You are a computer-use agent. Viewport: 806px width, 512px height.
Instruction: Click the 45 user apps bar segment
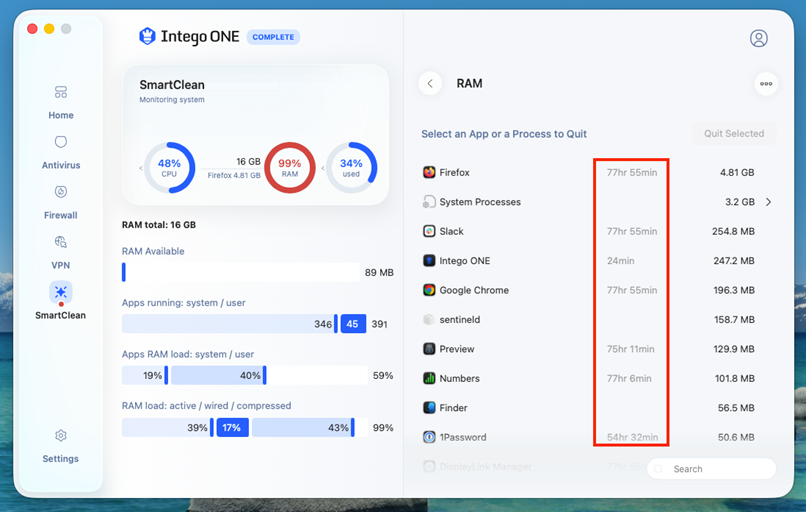[x=353, y=324]
